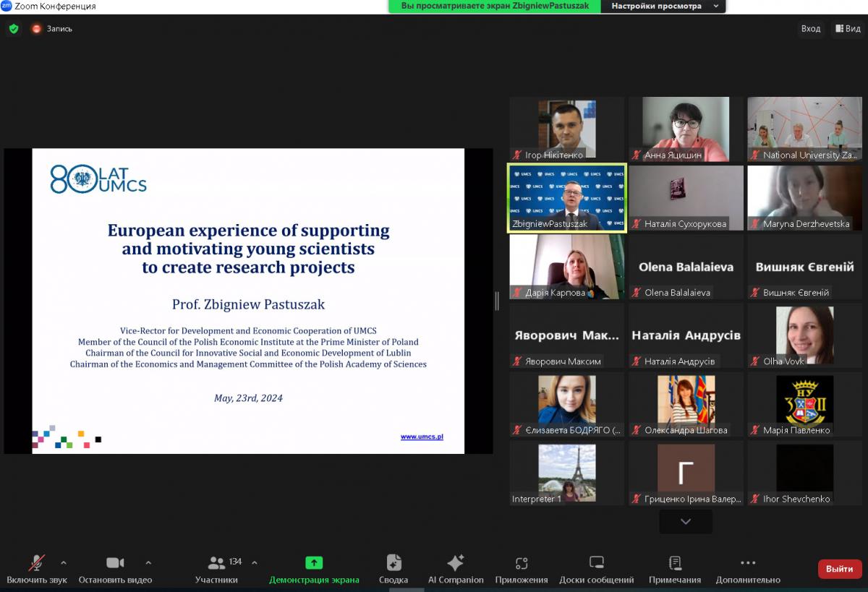Open Notes (Примечания) icon
This screenshot has height=592, width=868.
pos(675,563)
